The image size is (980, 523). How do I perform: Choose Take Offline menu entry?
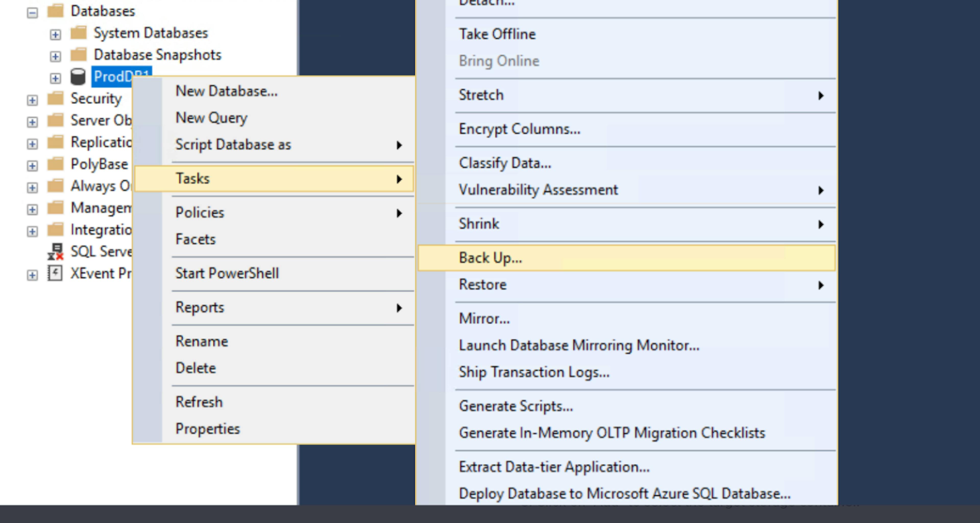coord(497,34)
